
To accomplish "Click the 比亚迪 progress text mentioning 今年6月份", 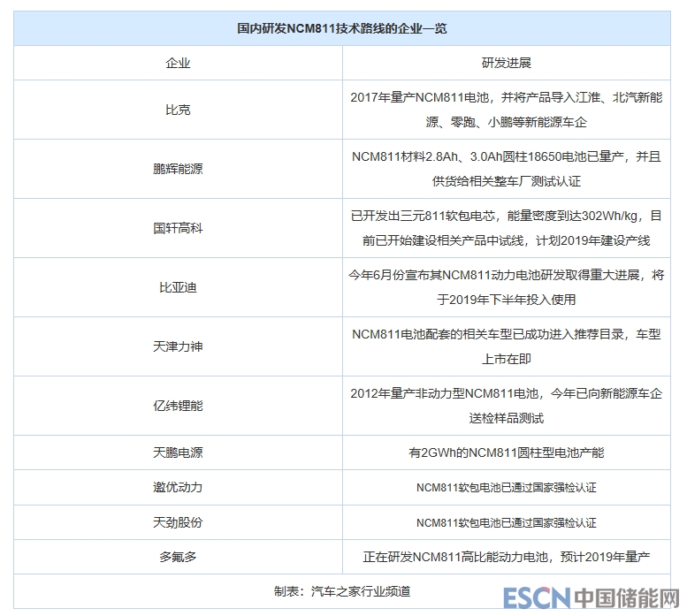I will pos(506,287).
